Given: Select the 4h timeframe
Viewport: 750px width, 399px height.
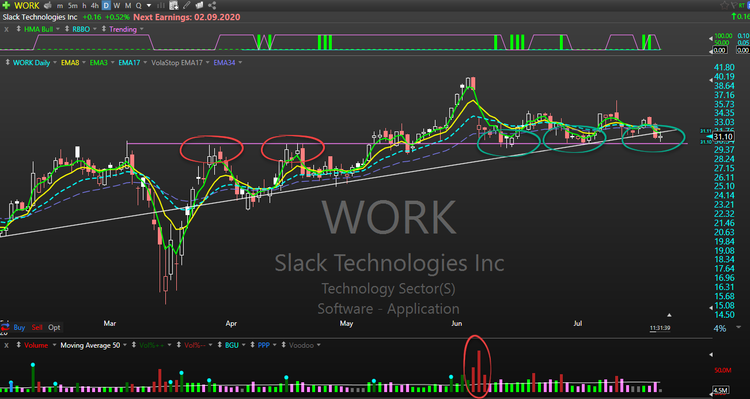Looking at the screenshot, I should click(x=95, y=6).
